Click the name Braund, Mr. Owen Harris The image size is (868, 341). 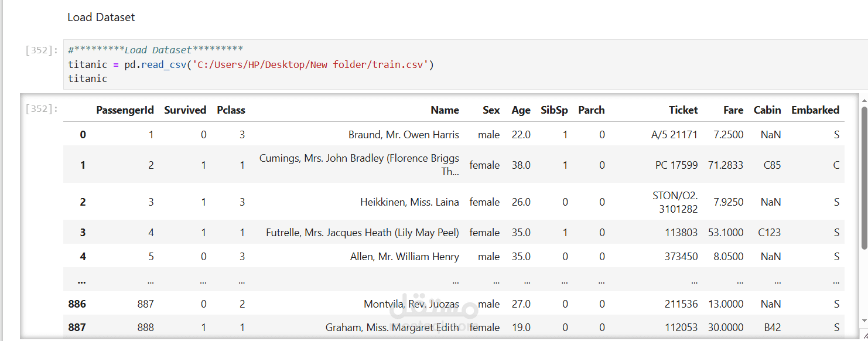point(404,135)
